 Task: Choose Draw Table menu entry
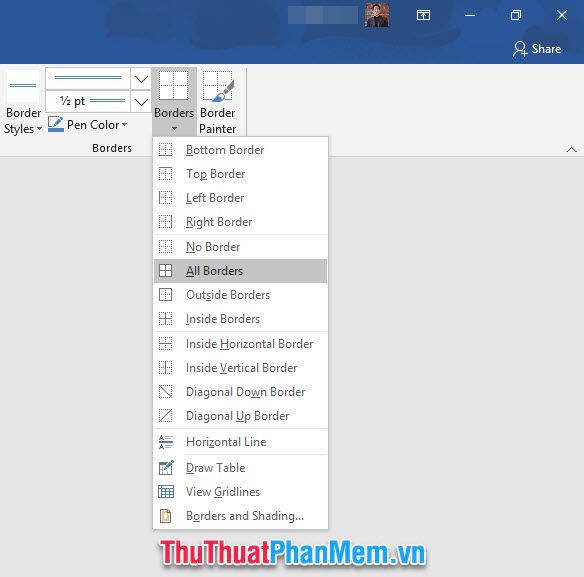241,467
